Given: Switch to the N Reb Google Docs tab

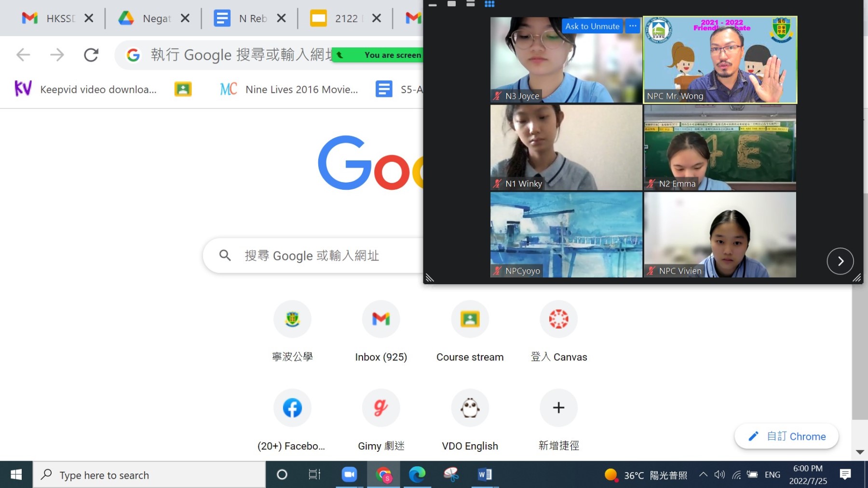Looking at the screenshot, I should 241,18.
